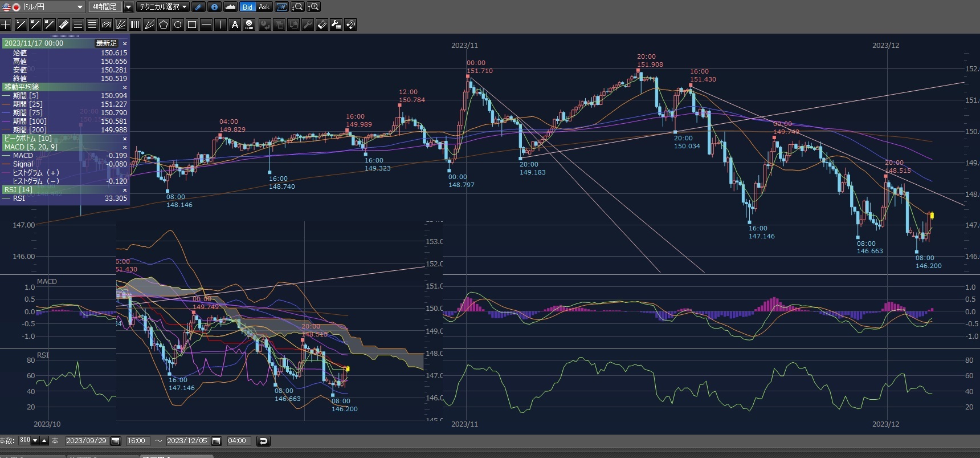The image size is (980, 458).
Task: Select the crosshair cursor tool
Action: pos(6,25)
